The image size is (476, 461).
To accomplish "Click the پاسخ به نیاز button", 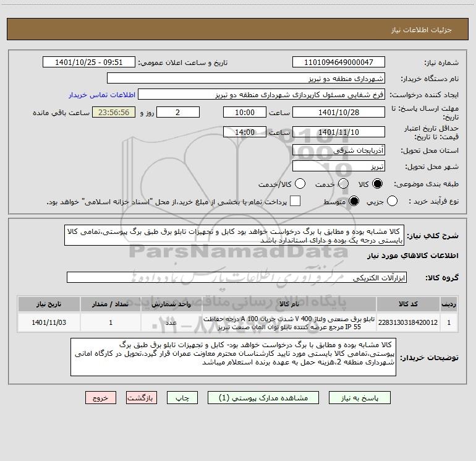I will pos(359,398).
